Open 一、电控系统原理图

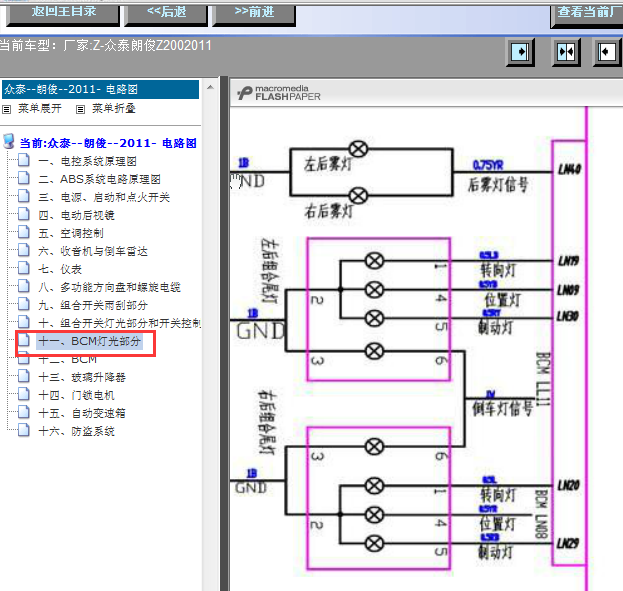87,161
